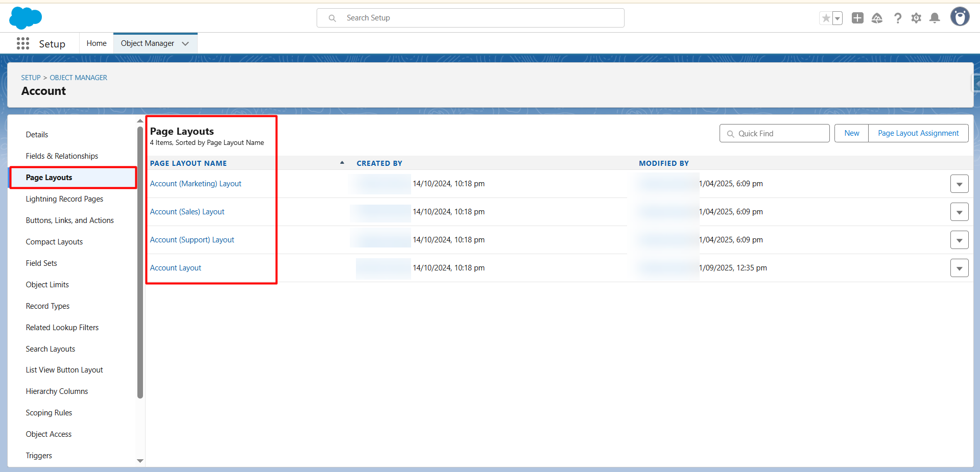
Task: Sort by the Page Layout Name column
Action: click(188, 163)
